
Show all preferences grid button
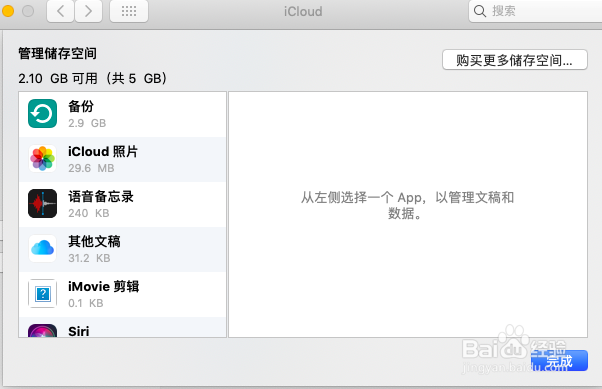coord(129,11)
